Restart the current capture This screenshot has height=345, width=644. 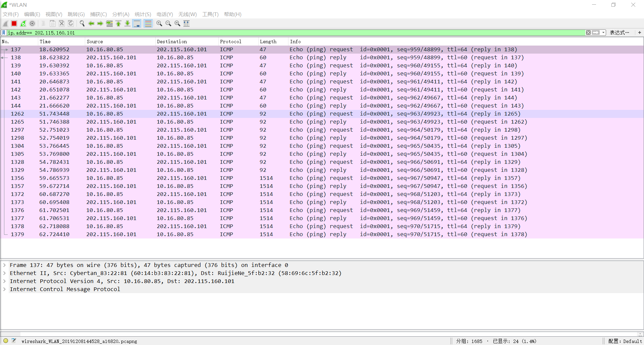23,23
